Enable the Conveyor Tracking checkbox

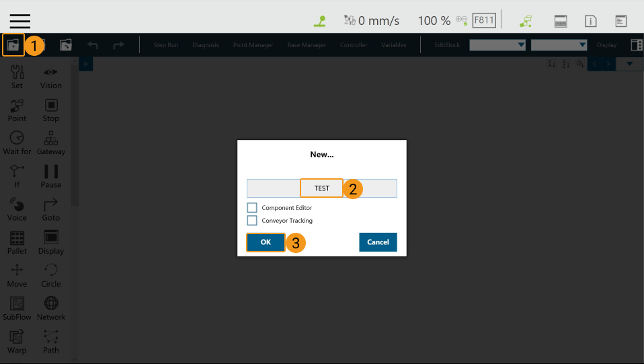coord(252,221)
